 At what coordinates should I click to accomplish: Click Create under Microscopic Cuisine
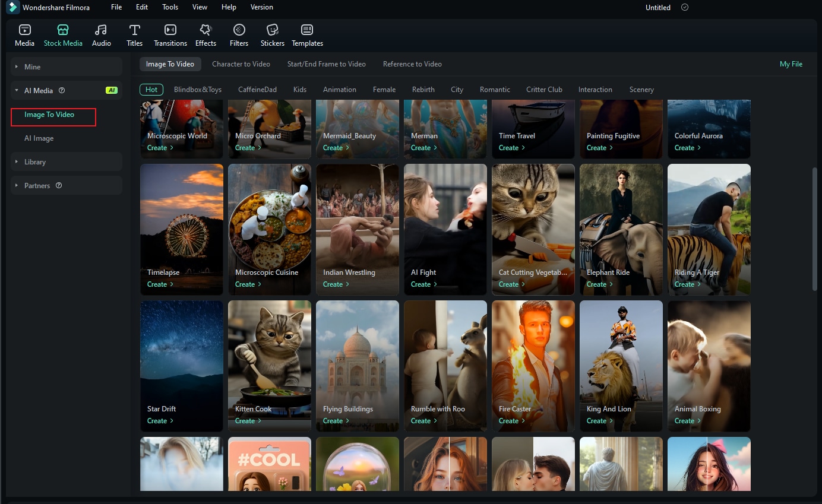[248, 284]
